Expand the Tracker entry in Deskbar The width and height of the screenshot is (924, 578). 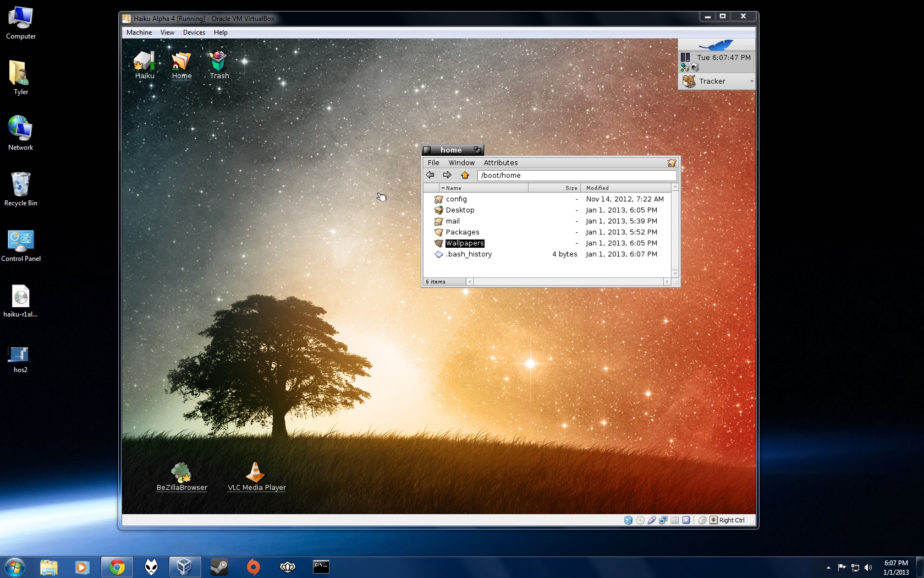751,81
